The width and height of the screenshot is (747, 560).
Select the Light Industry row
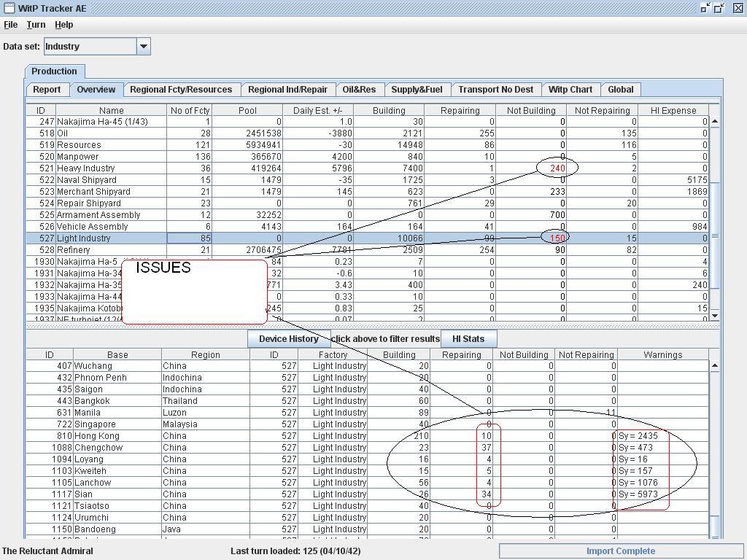pos(367,238)
